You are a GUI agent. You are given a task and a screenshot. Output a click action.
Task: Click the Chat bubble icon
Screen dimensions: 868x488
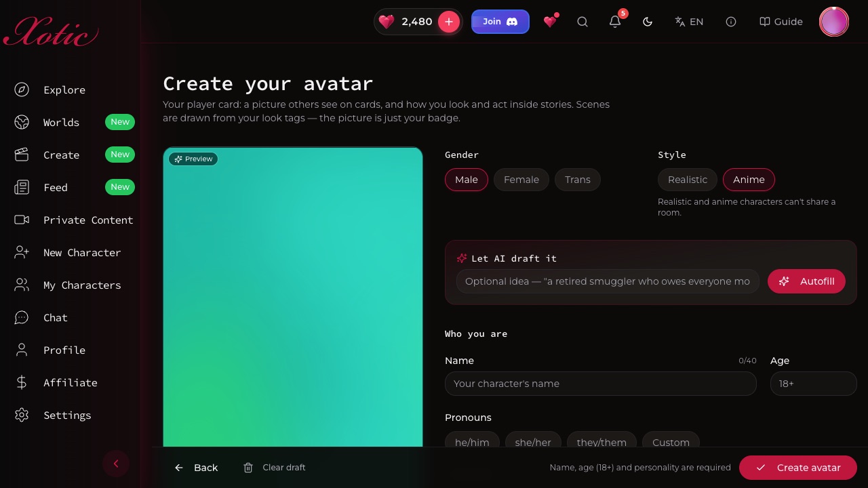pos(22,317)
